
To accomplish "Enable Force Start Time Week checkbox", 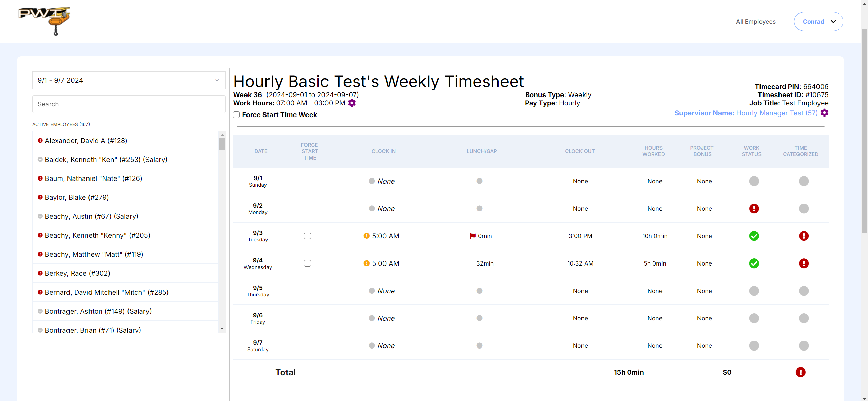I will (x=237, y=115).
